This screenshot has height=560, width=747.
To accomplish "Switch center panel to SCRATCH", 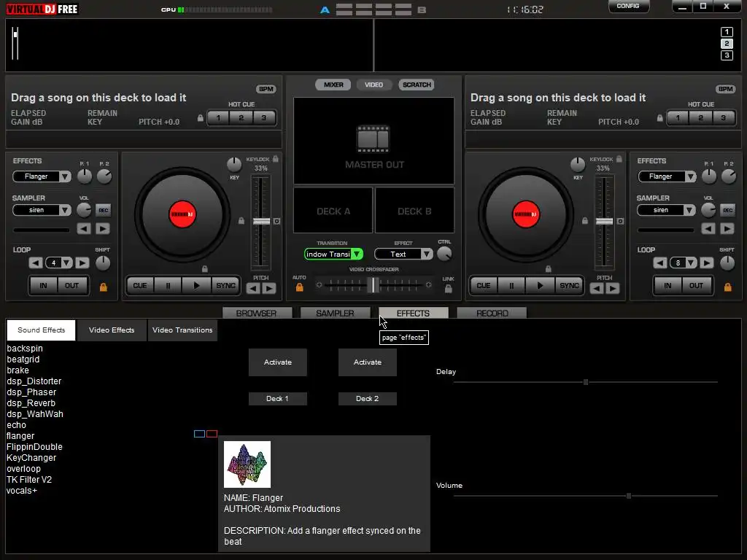I will point(417,85).
